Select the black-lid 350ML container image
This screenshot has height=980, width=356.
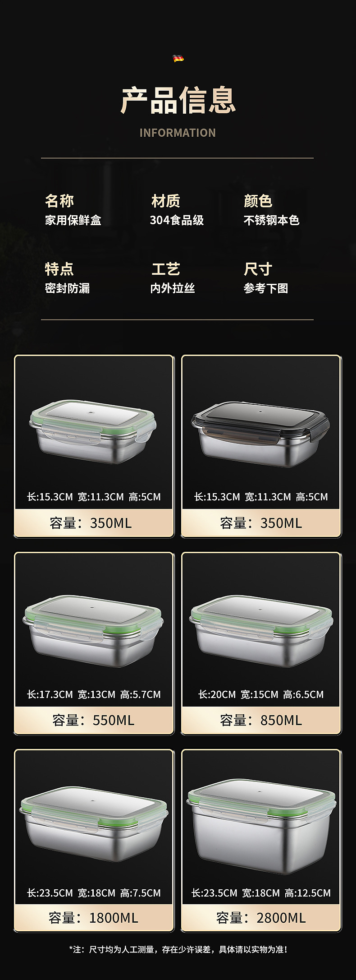(x=260, y=434)
